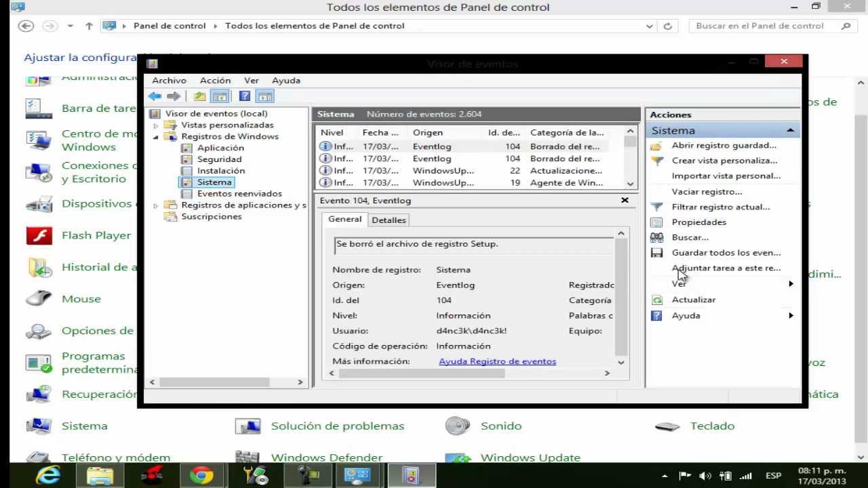Go back using the blue left arrow toolbar icon
The image size is (868, 488).
point(155,96)
